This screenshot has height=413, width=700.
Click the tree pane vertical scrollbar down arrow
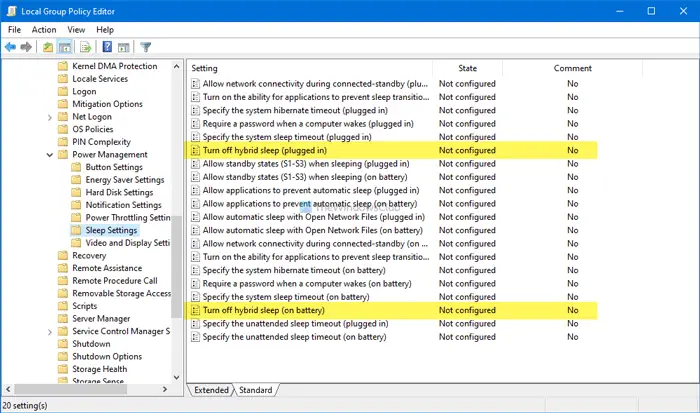coord(176,377)
